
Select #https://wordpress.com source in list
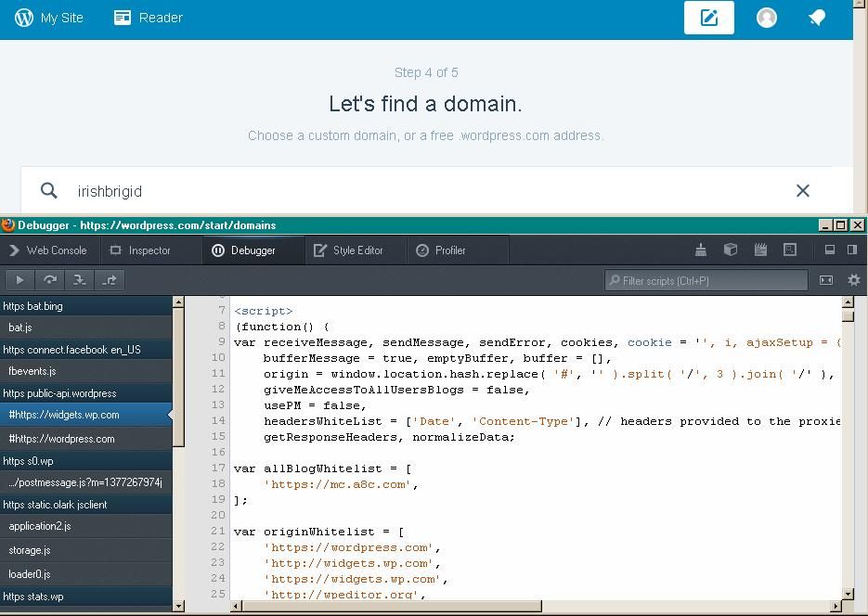pyautogui.click(x=61, y=439)
